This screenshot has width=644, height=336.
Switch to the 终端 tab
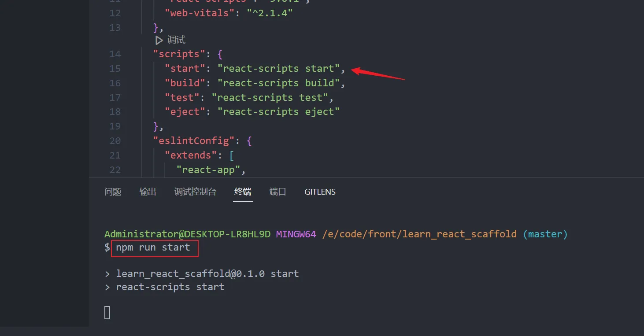point(243,192)
